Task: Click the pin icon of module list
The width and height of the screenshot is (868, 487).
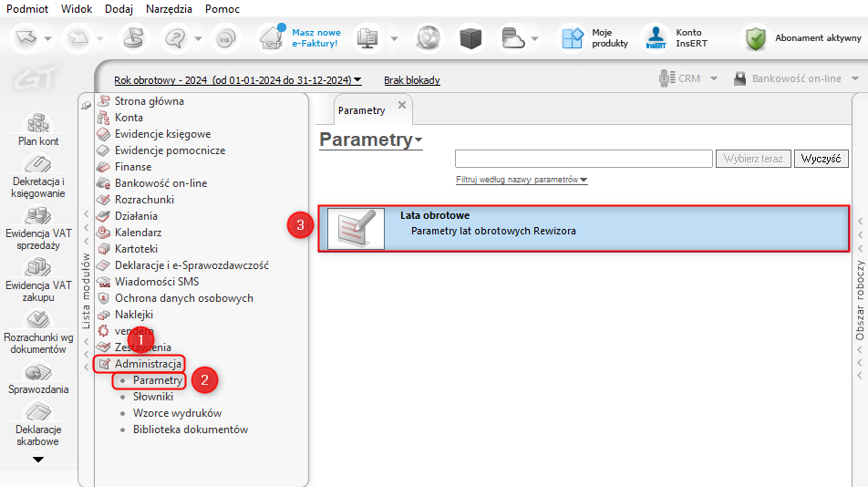Action: pyautogui.click(x=86, y=105)
